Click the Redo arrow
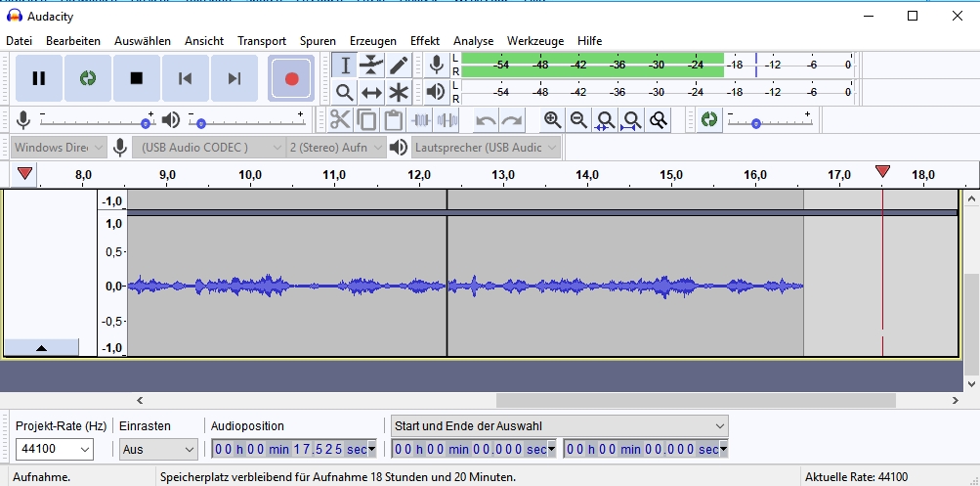Viewport: 980px width, 486px height. (x=512, y=119)
